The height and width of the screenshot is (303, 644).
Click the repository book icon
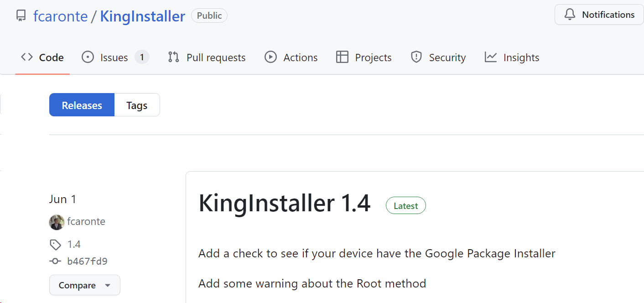pyautogui.click(x=21, y=16)
